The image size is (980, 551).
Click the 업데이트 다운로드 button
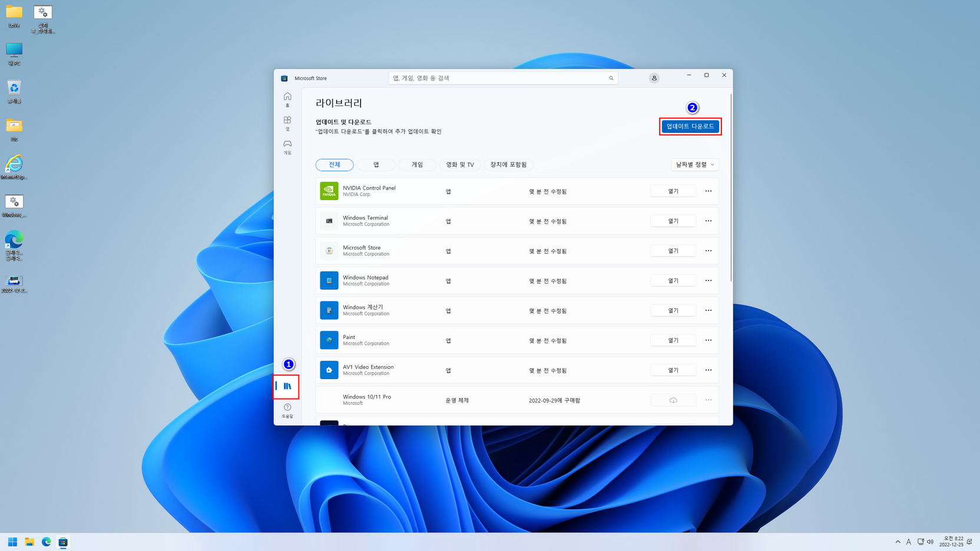click(x=690, y=126)
